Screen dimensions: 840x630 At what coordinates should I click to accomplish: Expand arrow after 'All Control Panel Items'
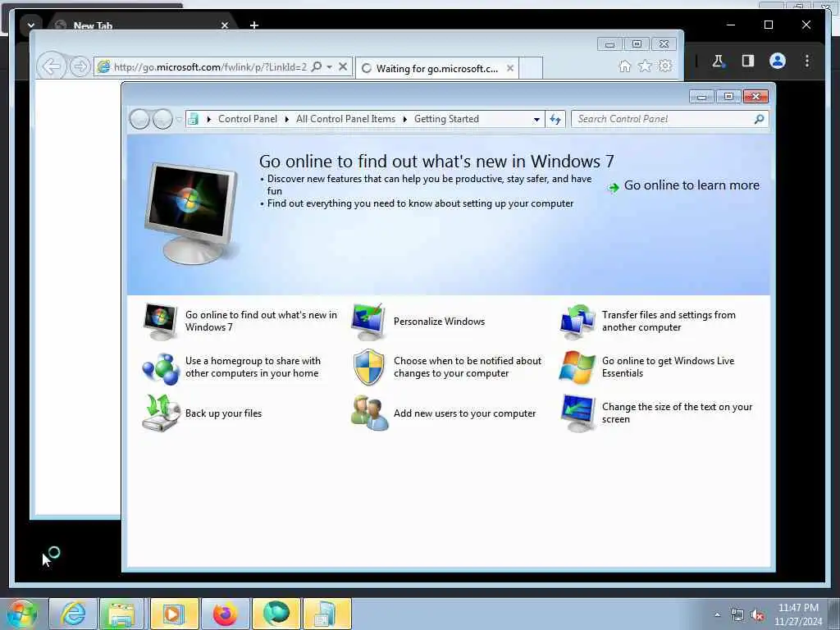(x=405, y=119)
